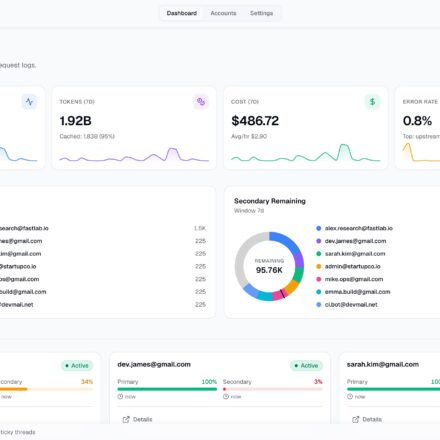Click the "0.8%" error rate value

click(x=417, y=121)
